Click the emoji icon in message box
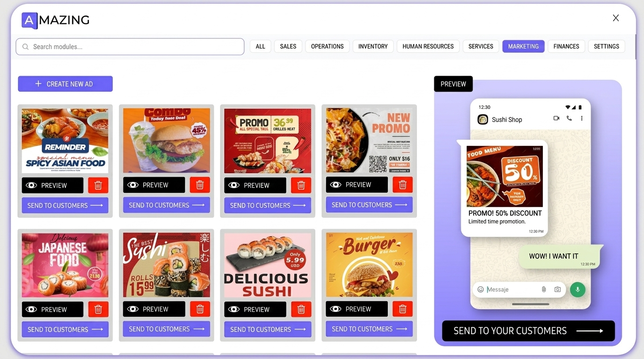644x359 pixels. coord(480,289)
